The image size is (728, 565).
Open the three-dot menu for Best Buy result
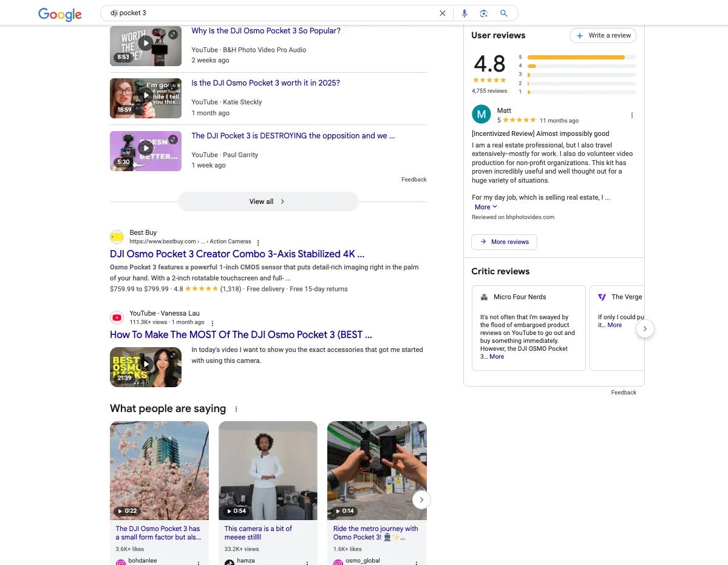pyautogui.click(x=258, y=242)
